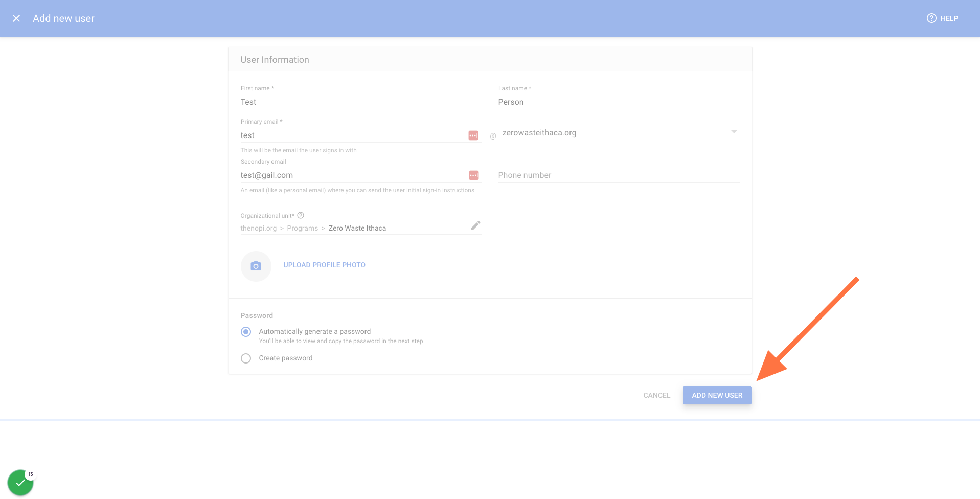Open the green checkmark badge widget

[20, 483]
